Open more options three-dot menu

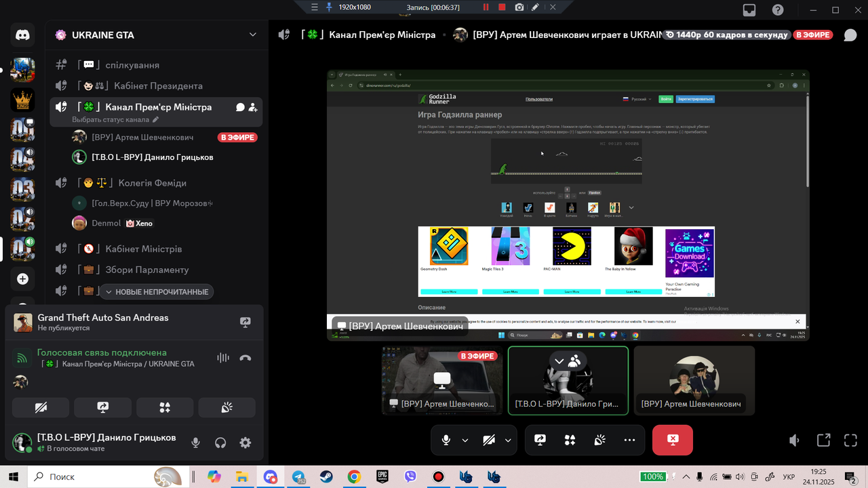pyautogui.click(x=629, y=440)
